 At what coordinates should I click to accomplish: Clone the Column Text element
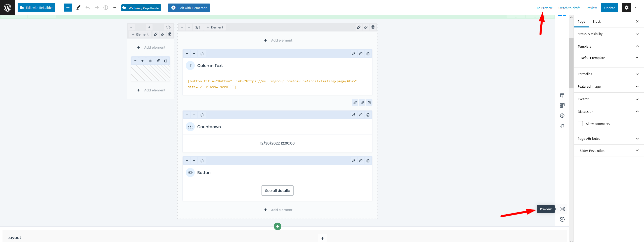(361, 54)
